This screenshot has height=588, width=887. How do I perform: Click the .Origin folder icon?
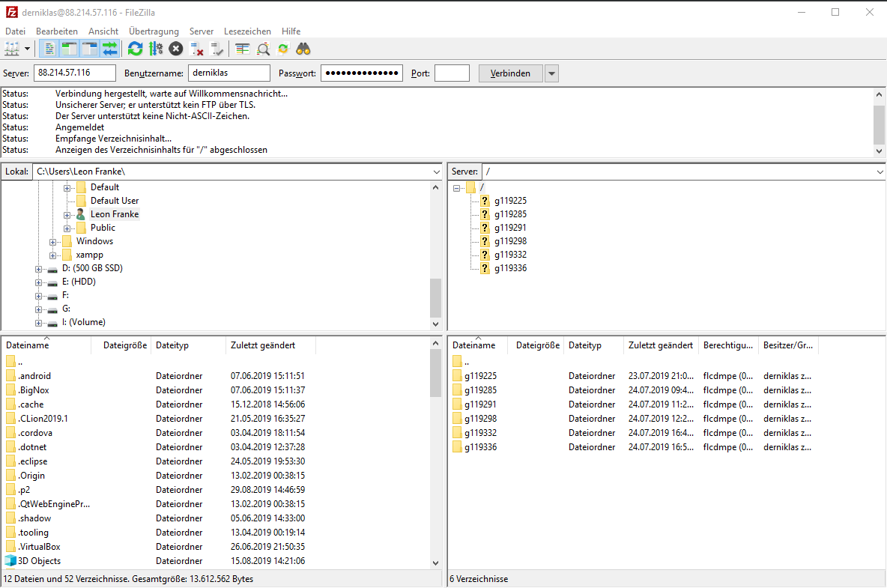pyautogui.click(x=10, y=476)
